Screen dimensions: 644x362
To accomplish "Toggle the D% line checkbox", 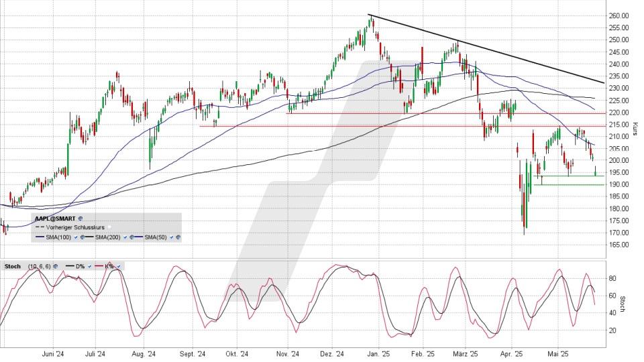I will 89,266.
